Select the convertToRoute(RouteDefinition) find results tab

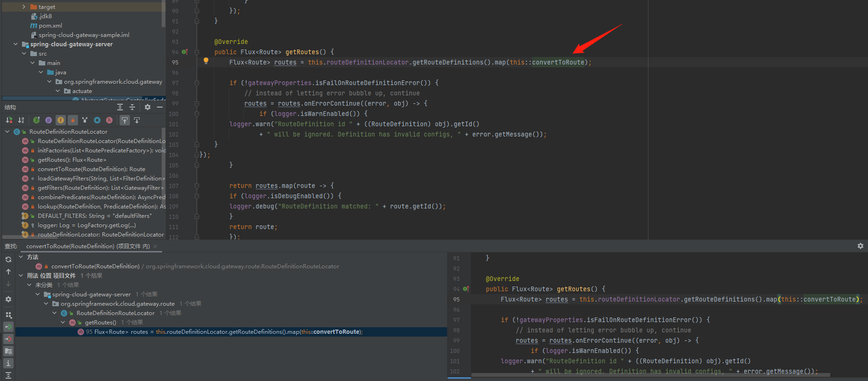88,246
